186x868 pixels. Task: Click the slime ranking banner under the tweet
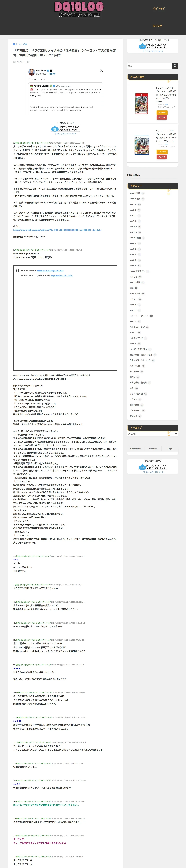coord(65,128)
